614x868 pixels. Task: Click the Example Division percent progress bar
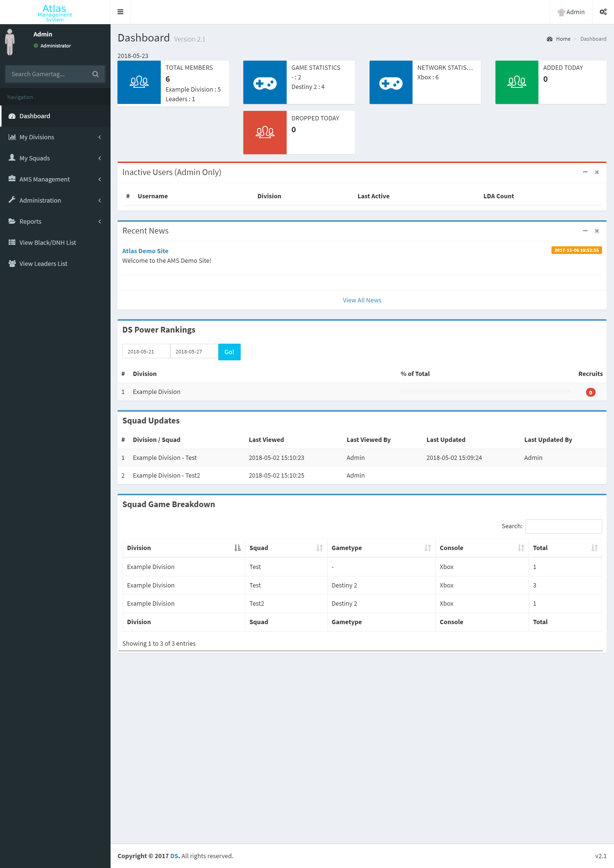(485, 391)
